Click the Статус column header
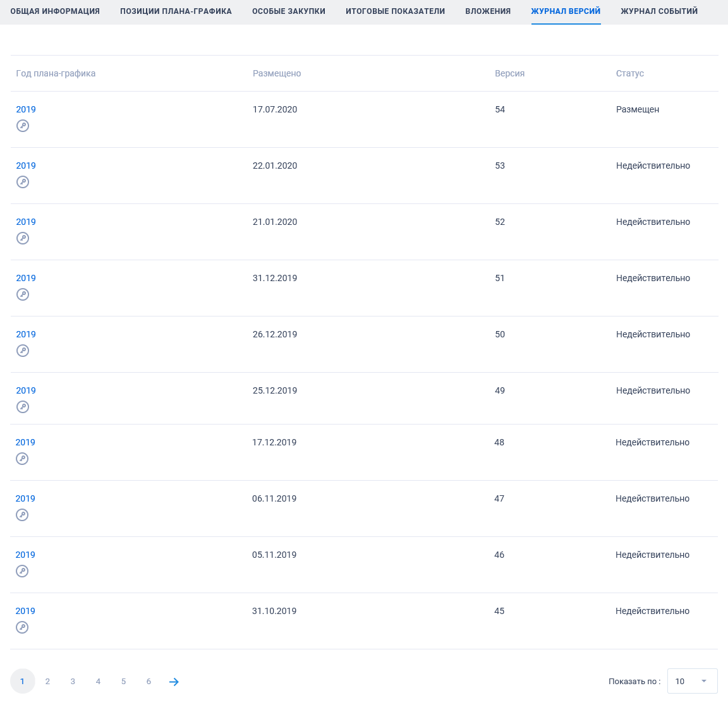Screen dimensions: 728x705 630,73
